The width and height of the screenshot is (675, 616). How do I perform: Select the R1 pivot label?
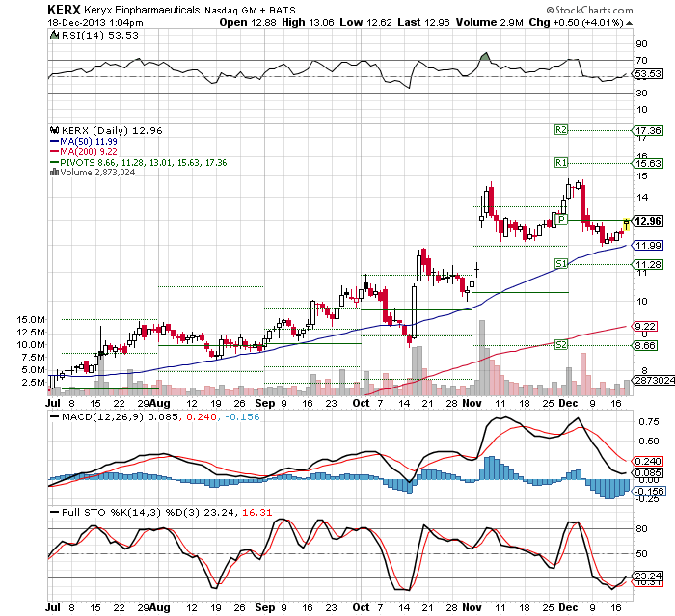[561, 162]
